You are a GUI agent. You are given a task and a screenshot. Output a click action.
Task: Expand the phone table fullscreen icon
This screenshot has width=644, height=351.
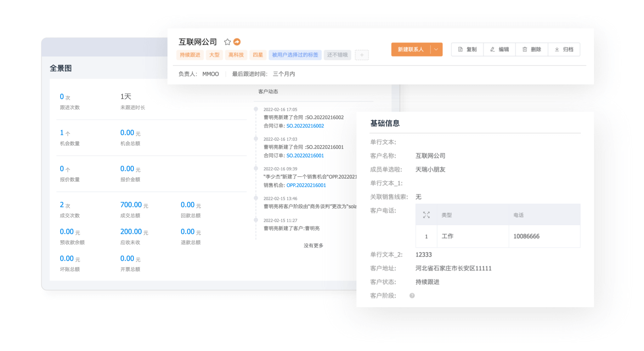[x=426, y=215]
